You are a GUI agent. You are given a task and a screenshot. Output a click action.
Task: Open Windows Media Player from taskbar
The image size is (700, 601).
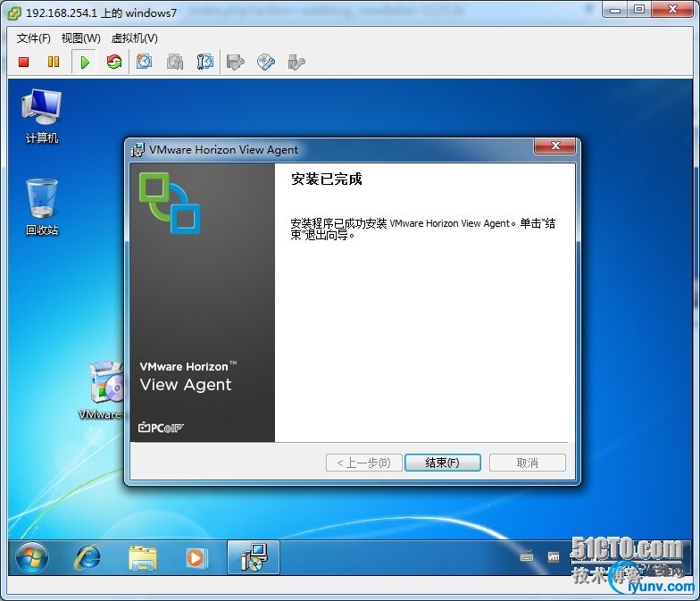pos(196,557)
